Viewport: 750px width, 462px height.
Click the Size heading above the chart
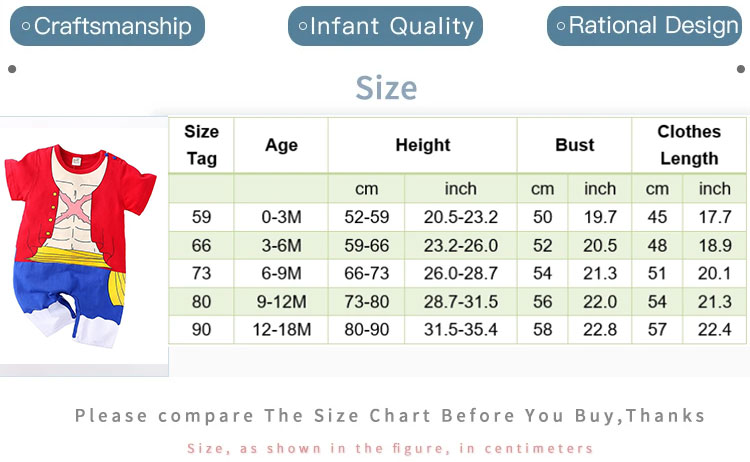pos(386,88)
